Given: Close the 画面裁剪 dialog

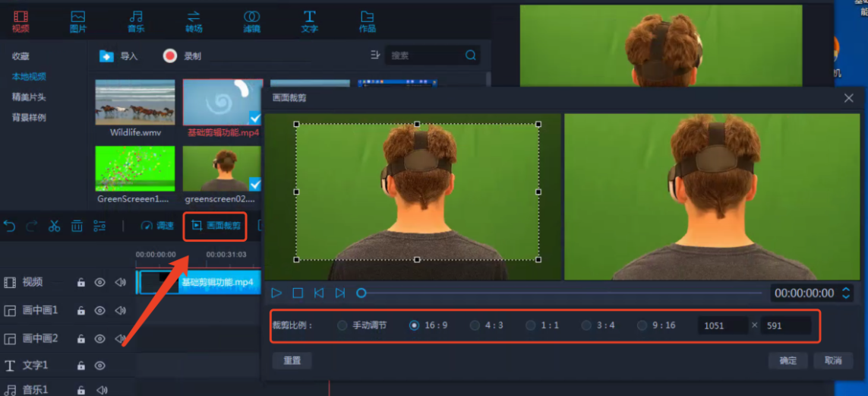Looking at the screenshot, I should [x=848, y=98].
